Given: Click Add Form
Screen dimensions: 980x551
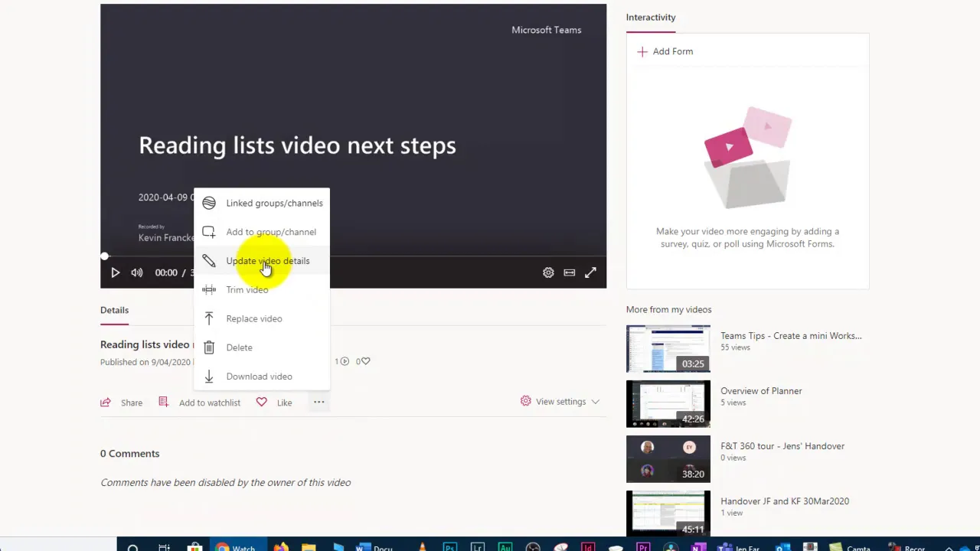Looking at the screenshot, I should coord(665,51).
